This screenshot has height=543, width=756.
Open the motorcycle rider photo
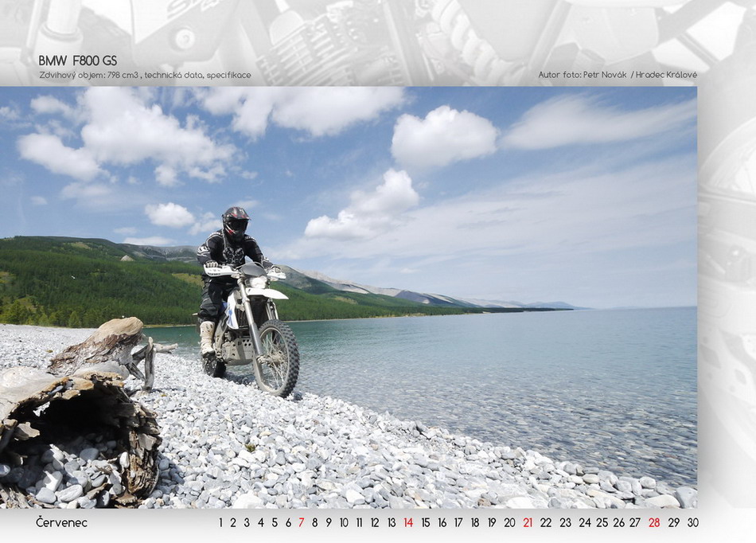349,297
